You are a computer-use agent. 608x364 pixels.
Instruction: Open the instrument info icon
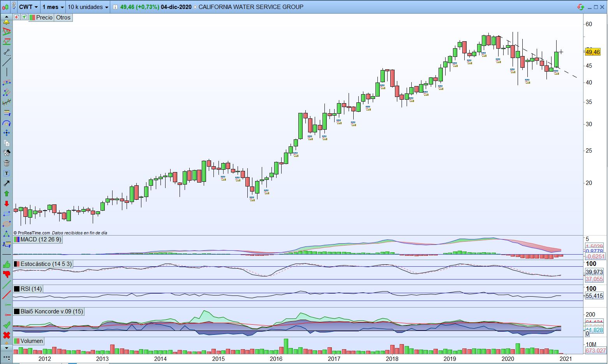click(115, 7)
